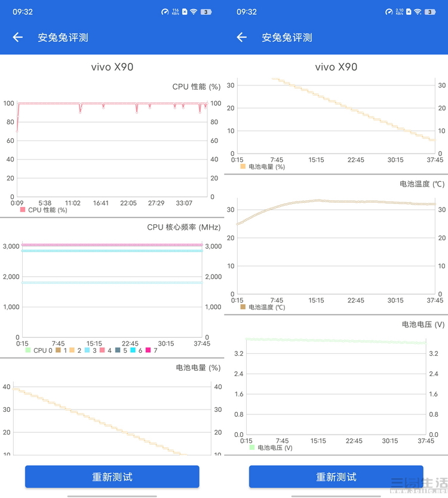Tap the pink CPU performance line graph
The height and width of the screenshot is (498, 448).
pos(113,103)
